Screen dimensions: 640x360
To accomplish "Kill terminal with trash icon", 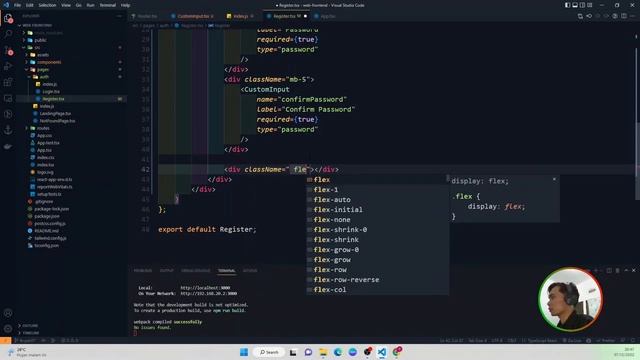I will [x=617, y=270].
